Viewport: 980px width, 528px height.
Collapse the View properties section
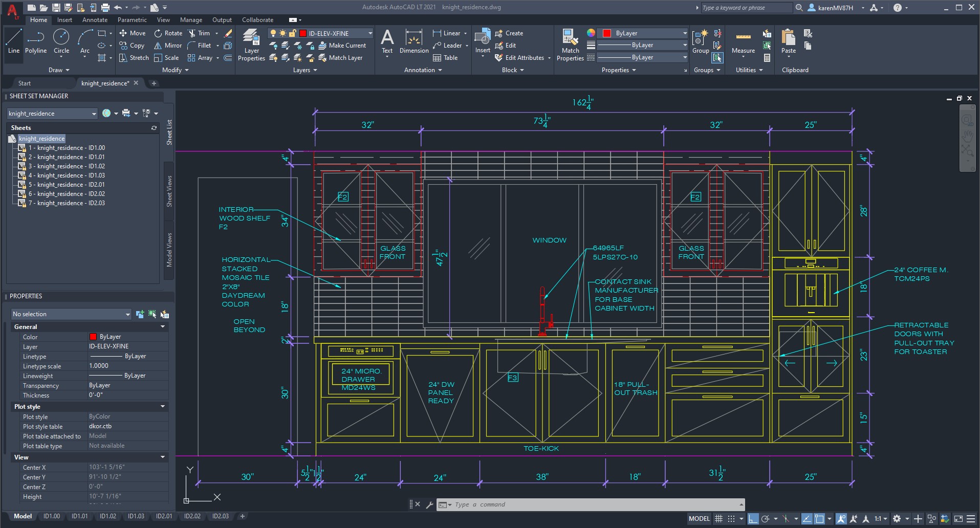pos(163,457)
